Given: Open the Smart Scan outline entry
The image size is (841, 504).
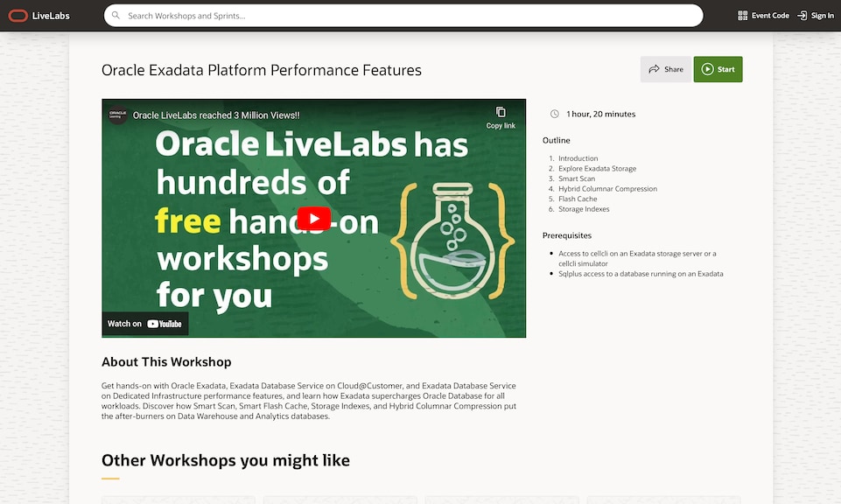Looking at the screenshot, I should click(576, 178).
